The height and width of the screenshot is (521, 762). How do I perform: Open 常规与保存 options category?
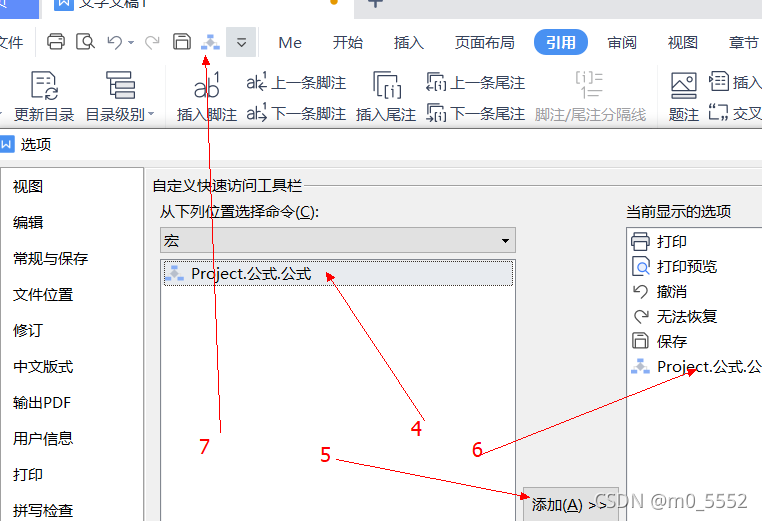tap(51, 258)
